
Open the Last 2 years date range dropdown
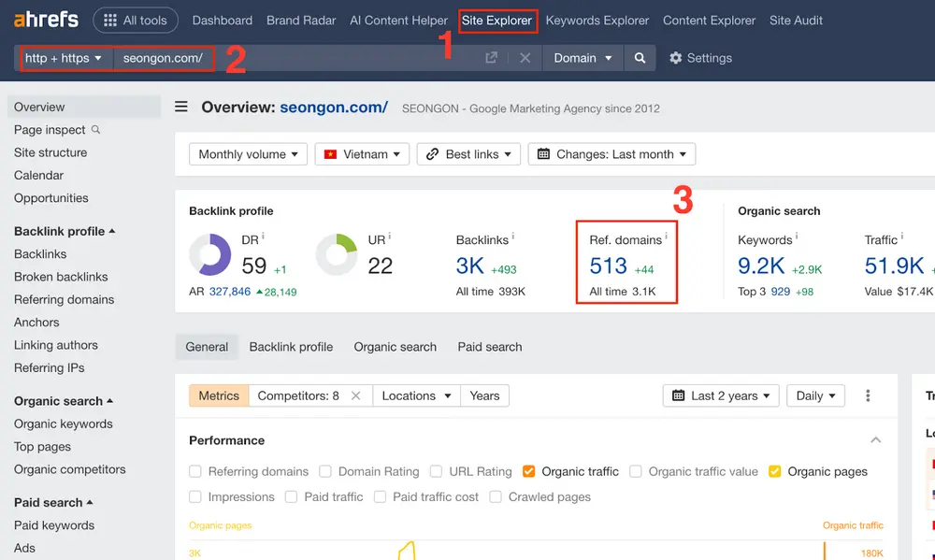click(721, 395)
